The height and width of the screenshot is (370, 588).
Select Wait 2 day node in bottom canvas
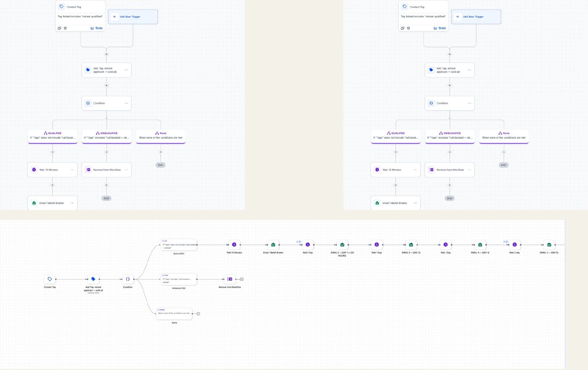click(514, 245)
